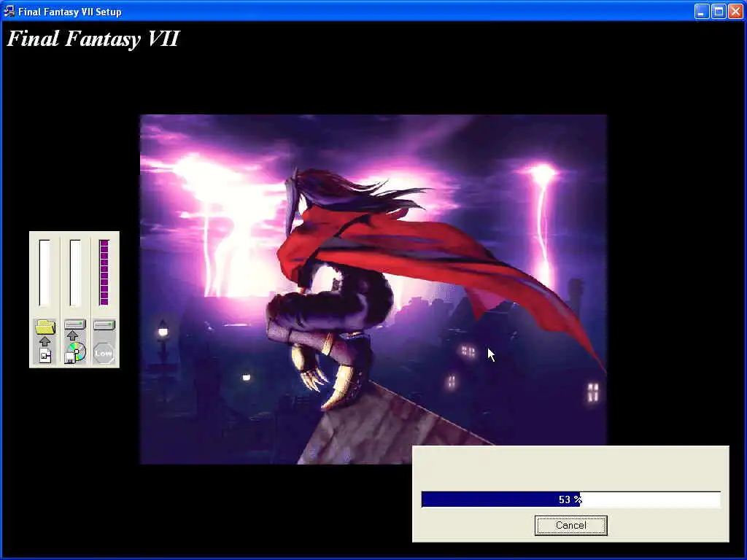Viewport: 747px width, 560px height.
Task: Cancel the installation with the Cancel button
Action: [570, 525]
